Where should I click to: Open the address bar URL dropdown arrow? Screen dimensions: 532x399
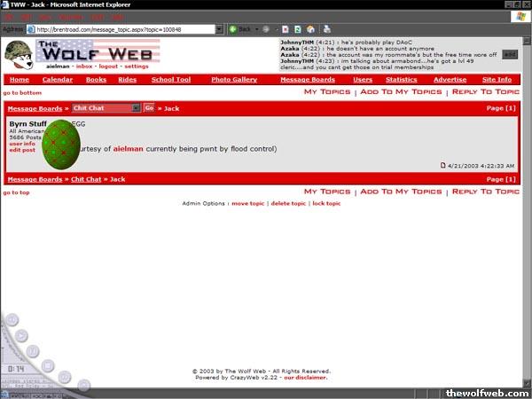point(219,29)
